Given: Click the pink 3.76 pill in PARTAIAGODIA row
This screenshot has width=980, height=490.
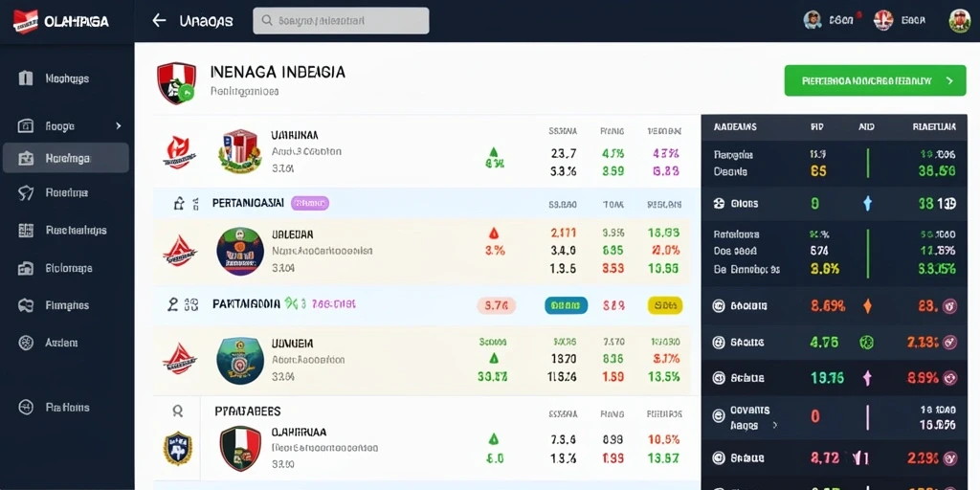Looking at the screenshot, I should tap(497, 305).
